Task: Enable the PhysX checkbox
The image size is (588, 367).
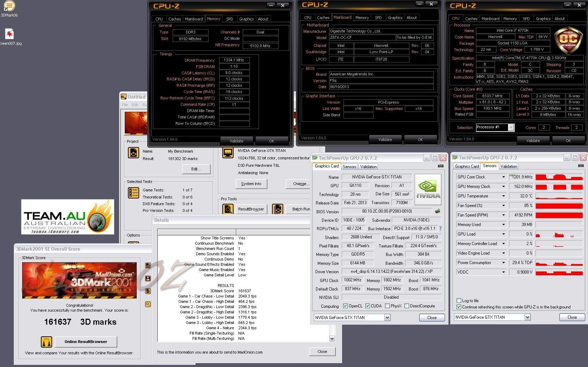Action: coord(388,306)
